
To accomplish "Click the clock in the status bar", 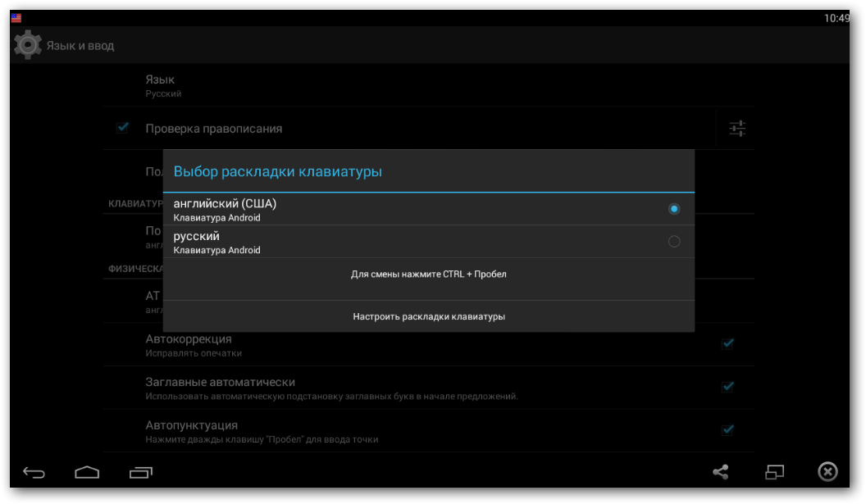I will [836, 18].
